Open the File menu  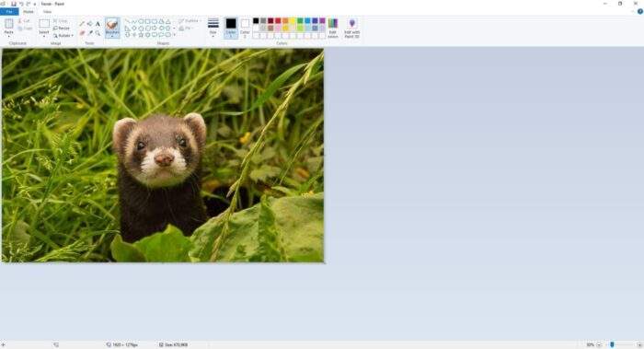click(9, 12)
